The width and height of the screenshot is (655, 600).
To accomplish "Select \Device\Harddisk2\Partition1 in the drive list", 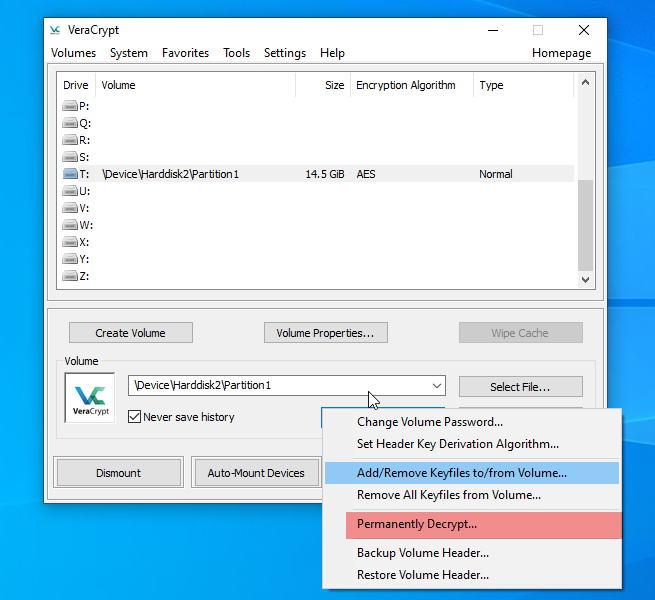I will coord(170,174).
